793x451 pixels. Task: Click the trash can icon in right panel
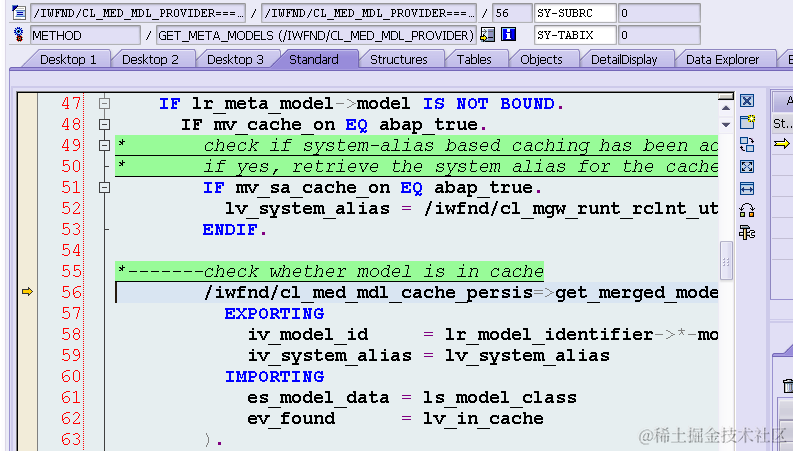[x=788, y=386]
